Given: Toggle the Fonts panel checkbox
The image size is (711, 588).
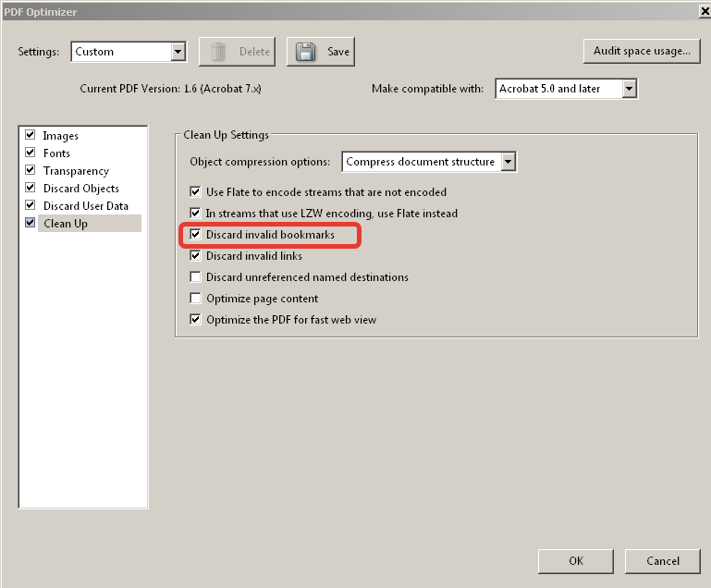Looking at the screenshot, I should 31,153.
